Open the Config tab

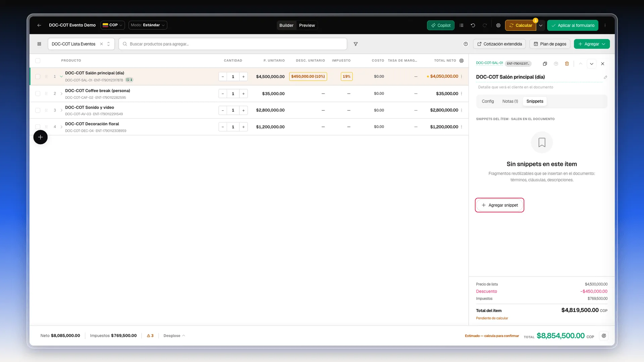point(488,101)
